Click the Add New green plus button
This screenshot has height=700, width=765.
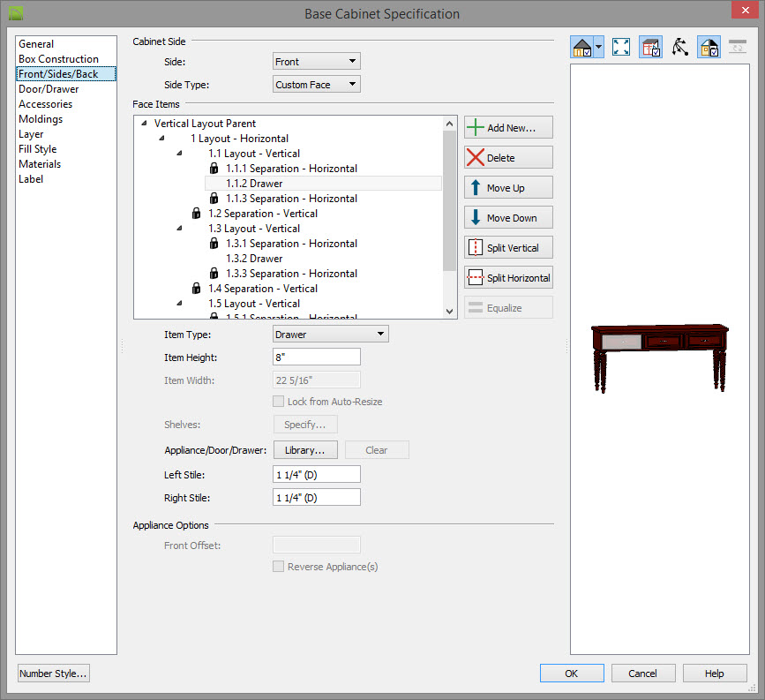(x=508, y=128)
